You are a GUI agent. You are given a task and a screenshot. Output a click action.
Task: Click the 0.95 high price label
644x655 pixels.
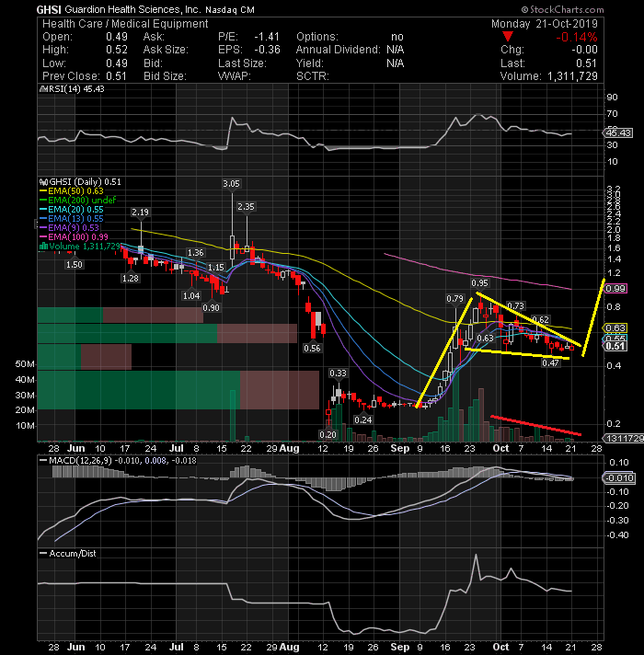click(x=479, y=282)
